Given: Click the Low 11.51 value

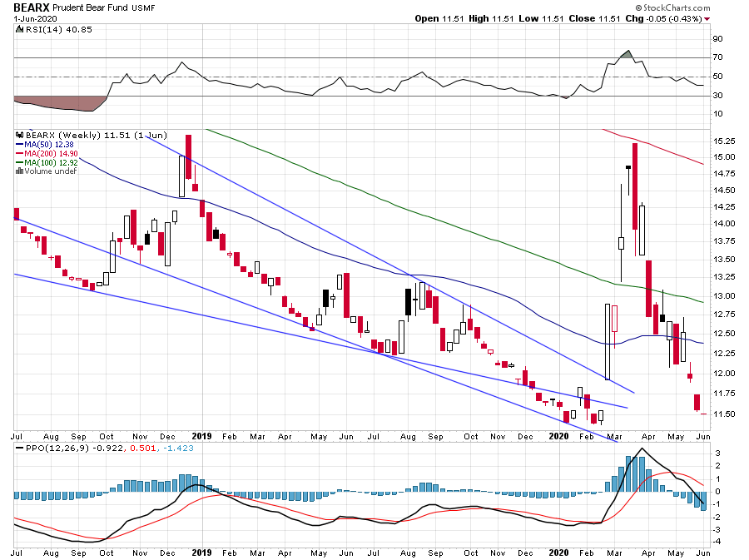Looking at the screenshot, I should coord(541,18).
